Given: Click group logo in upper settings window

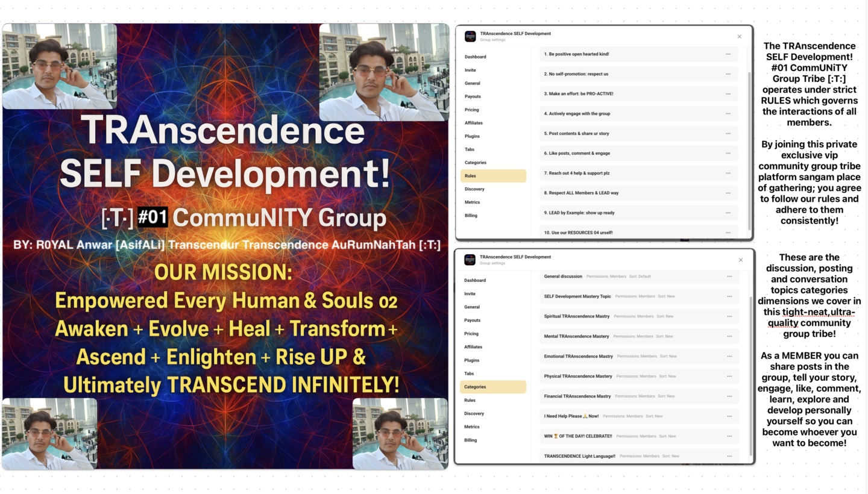Looking at the screenshot, I should pos(470,37).
